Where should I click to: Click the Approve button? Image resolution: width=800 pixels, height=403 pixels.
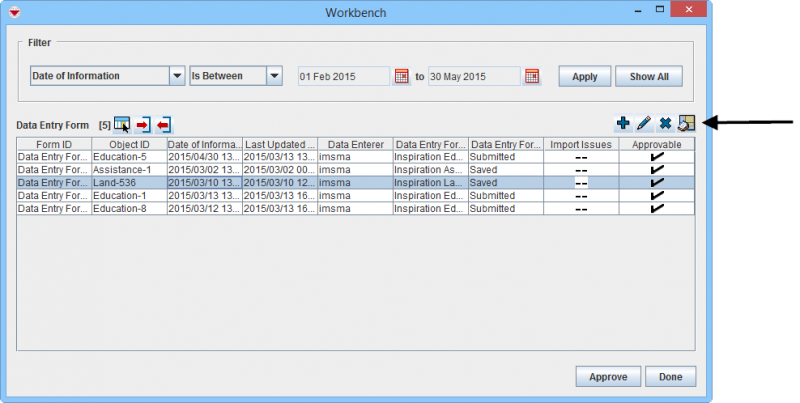tap(607, 377)
